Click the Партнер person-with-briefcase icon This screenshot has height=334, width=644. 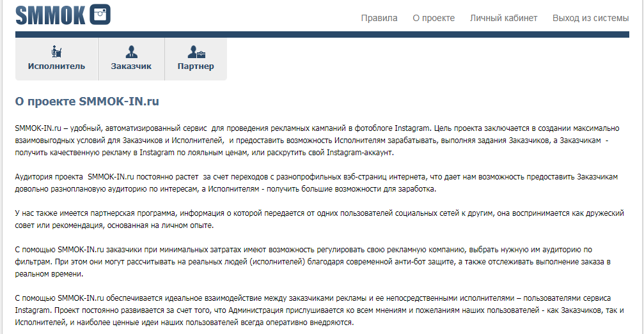(x=196, y=52)
